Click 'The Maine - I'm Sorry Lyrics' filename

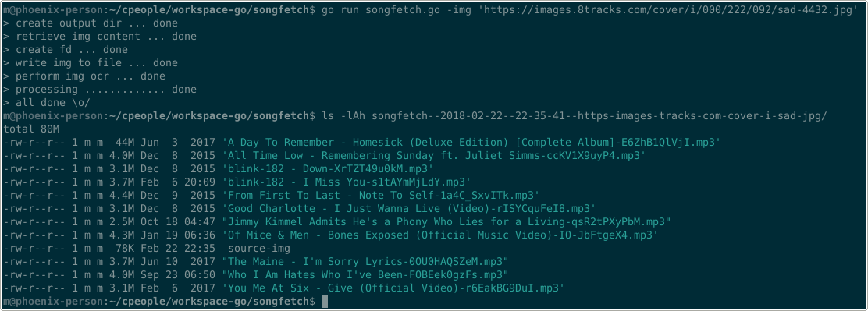click(x=365, y=262)
